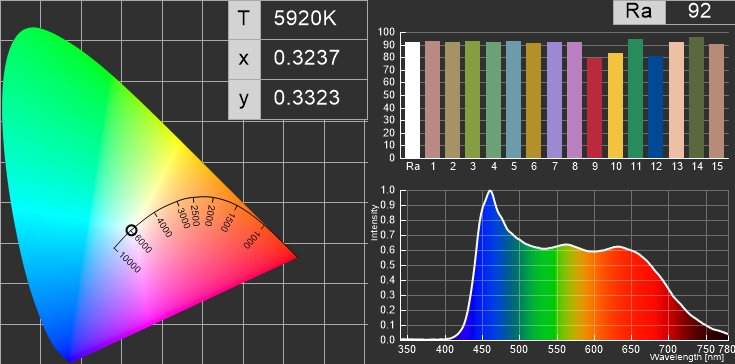The image size is (735, 364).
Task: Click color rendering bar number 15
Action: pos(717,101)
